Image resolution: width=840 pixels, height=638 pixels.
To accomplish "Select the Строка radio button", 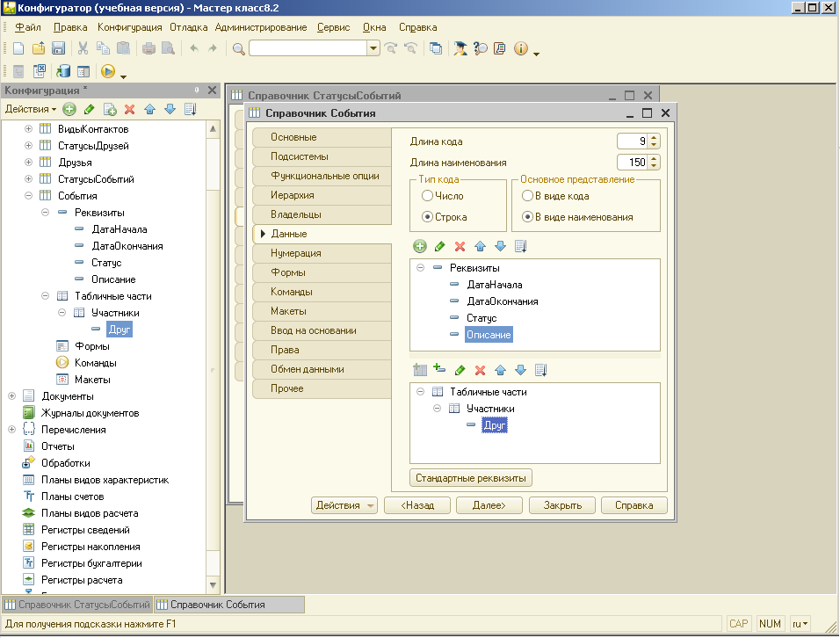I will pyautogui.click(x=428, y=217).
